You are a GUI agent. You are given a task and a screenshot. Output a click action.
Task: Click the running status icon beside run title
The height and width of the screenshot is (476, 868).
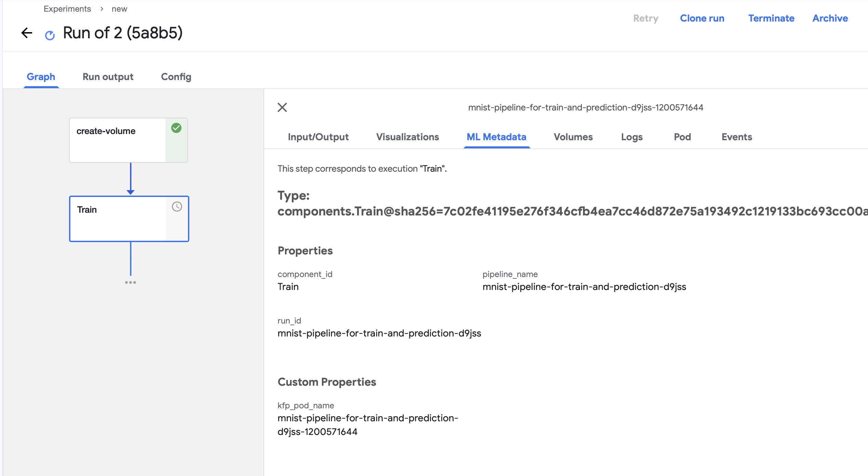50,35
